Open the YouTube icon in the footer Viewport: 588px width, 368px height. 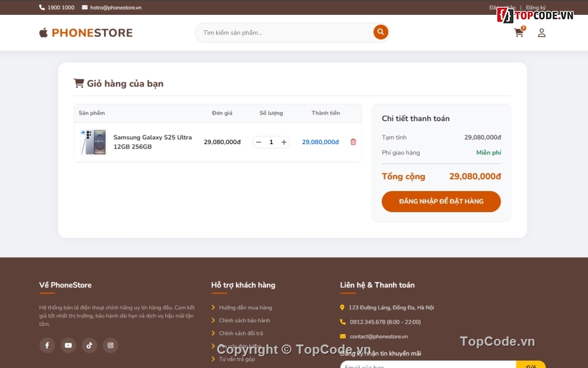(68, 345)
